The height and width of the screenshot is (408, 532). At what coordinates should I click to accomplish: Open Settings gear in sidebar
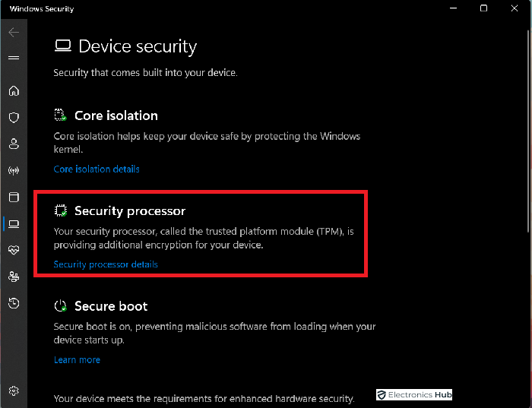coord(14,391)
